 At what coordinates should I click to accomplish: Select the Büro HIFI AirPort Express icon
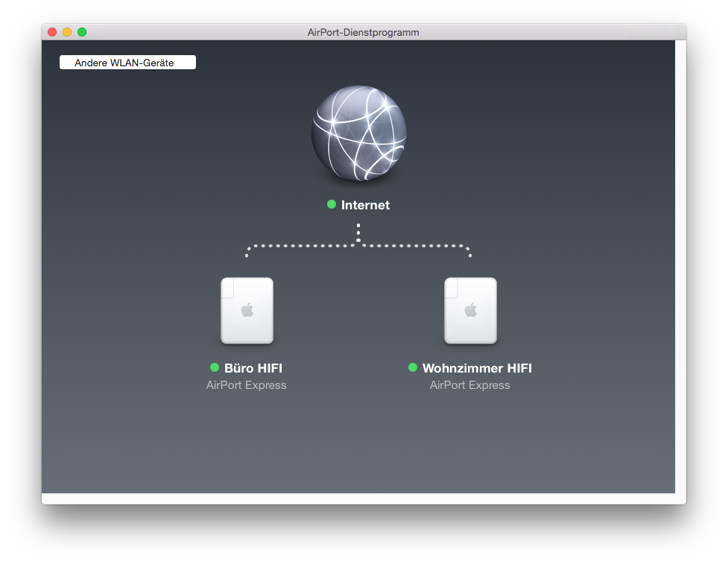[x=247, y=311]
